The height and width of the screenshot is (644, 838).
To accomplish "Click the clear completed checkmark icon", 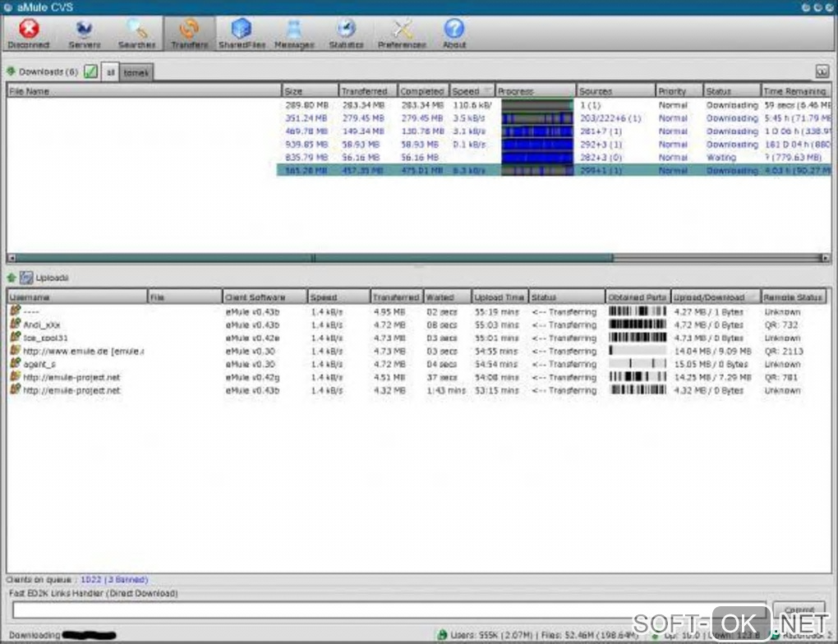I will click(x=91, y=71).
